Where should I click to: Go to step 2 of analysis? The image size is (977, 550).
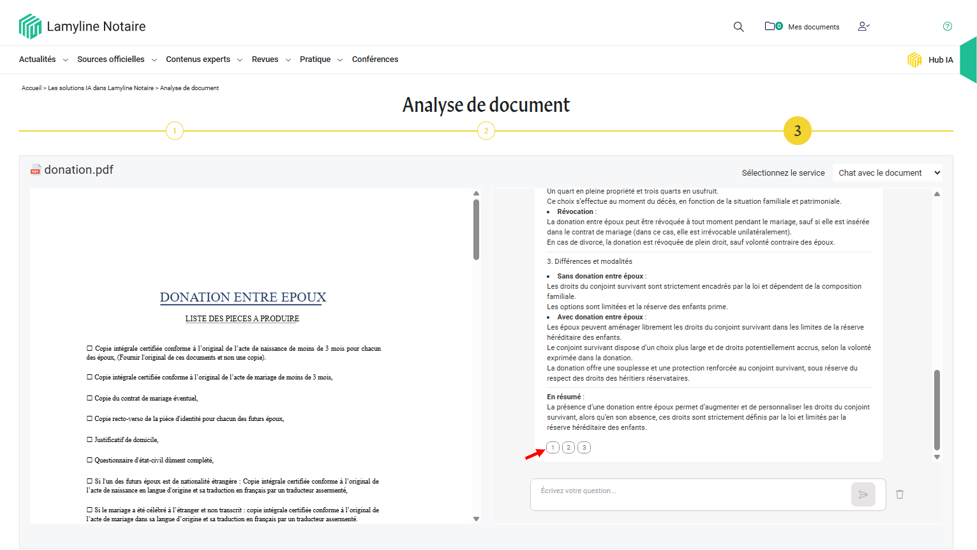[x=485, y=131]
